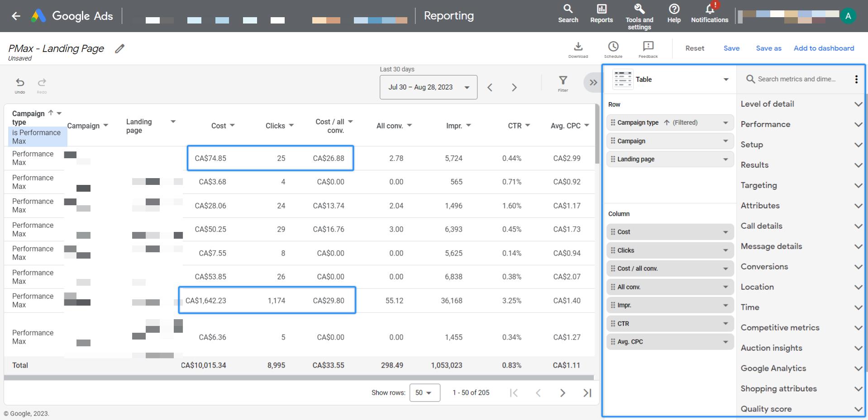Open Clicks column chip dropdown
The width and height of the screenshot is (868, 420).
[x=725, y=250]
